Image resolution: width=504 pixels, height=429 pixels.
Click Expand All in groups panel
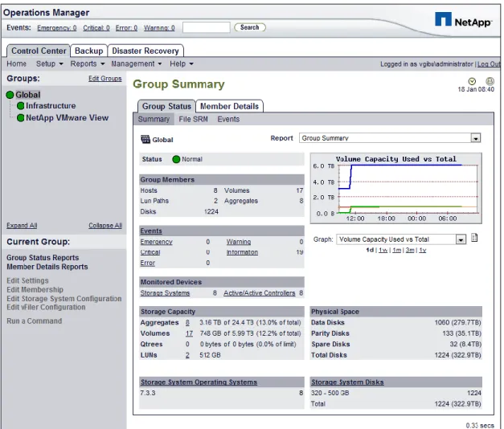(22, 225)
